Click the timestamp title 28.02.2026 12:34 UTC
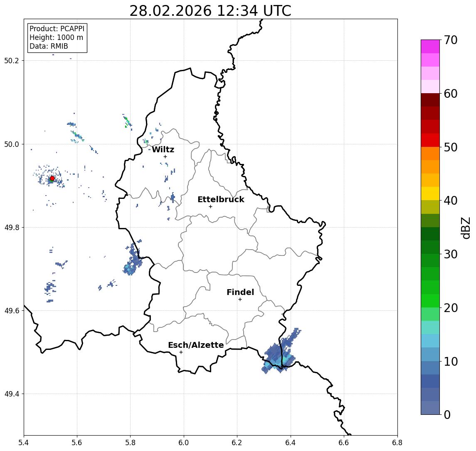This screenshot has height=451, width=476. (x=210, y=11)
